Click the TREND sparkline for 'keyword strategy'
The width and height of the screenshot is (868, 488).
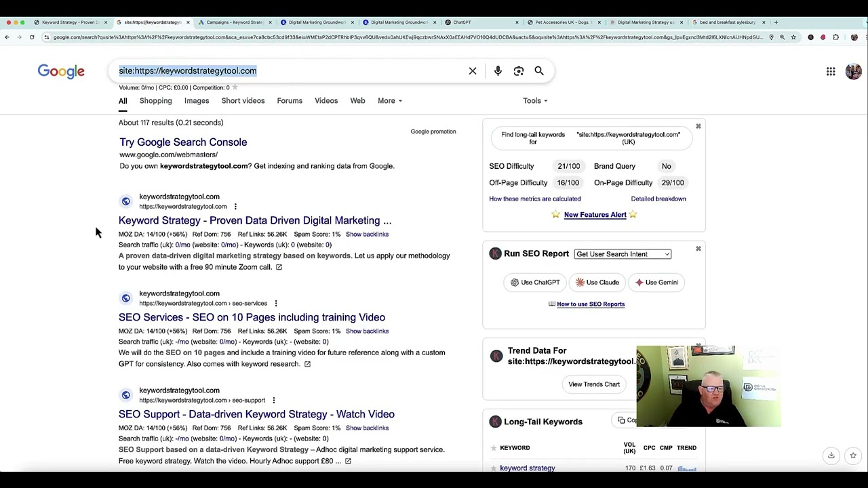pos(687,468)
